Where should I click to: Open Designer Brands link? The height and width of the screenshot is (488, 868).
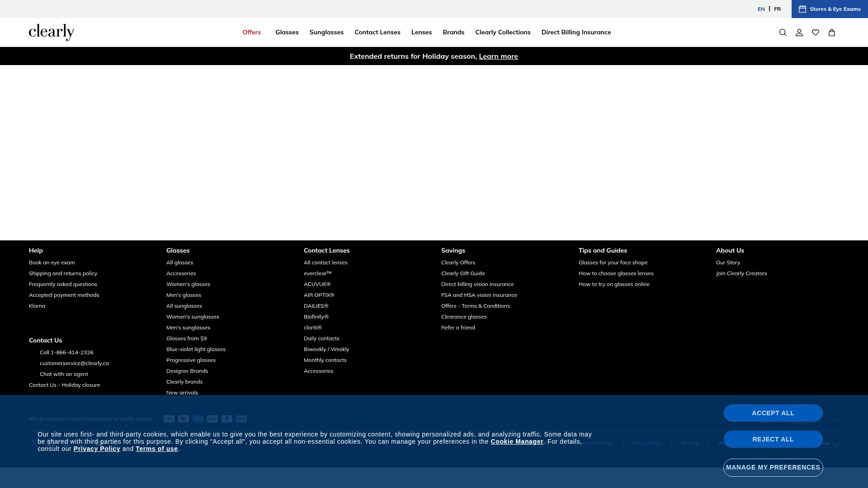(187, 371)
